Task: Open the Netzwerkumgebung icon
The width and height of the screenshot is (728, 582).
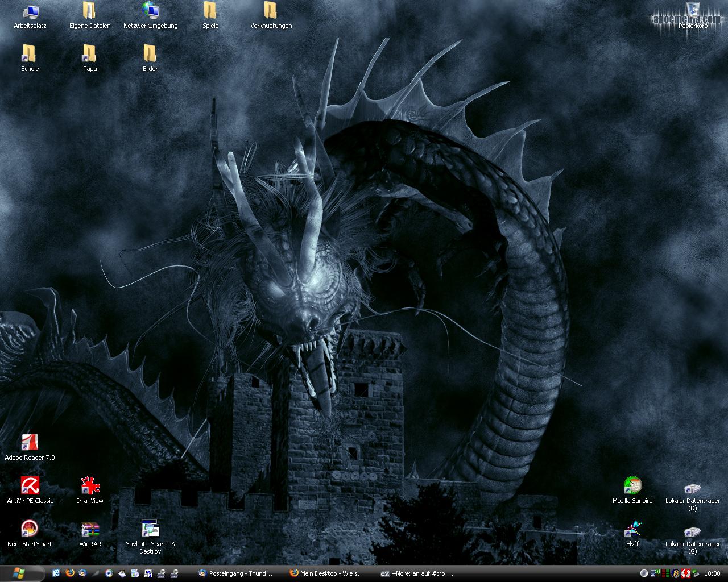Action: point(150,11)
